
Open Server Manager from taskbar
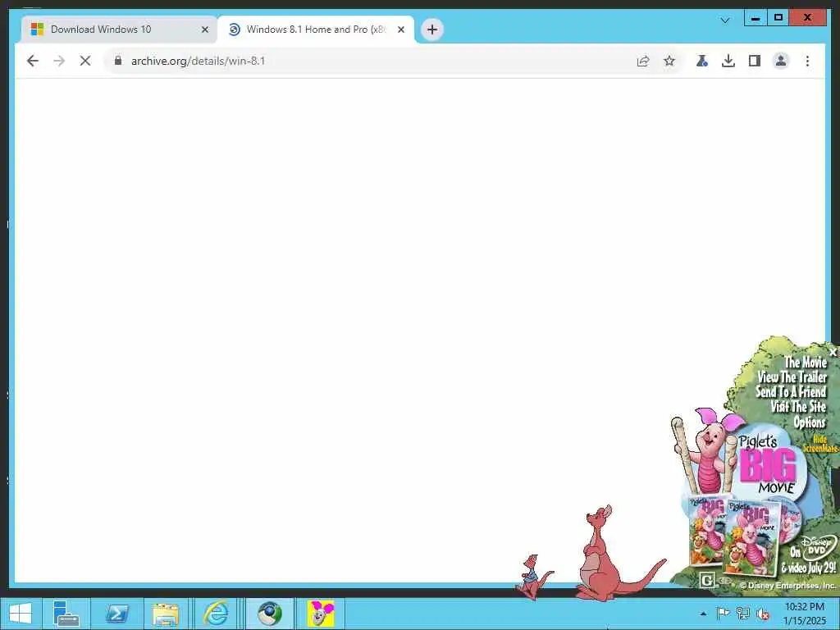(66, 614)
